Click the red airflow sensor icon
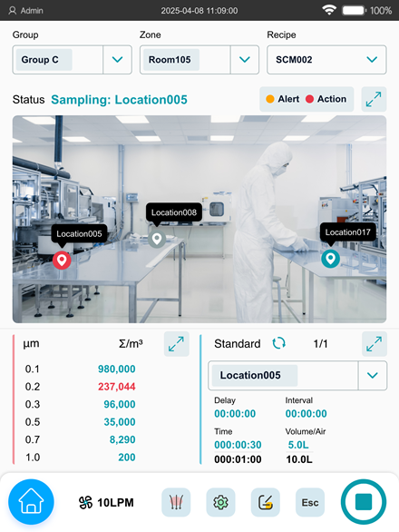Viewport: 399px width, 532px height. tap(176, 502)
